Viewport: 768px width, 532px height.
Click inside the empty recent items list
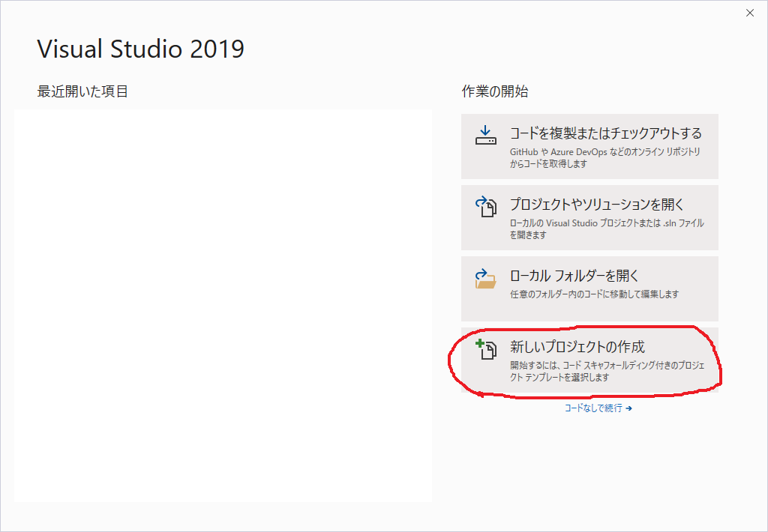click(x=223, y=306)
